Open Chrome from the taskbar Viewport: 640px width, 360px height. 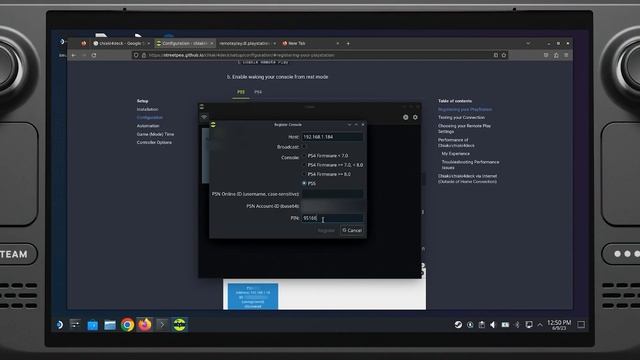127,325
